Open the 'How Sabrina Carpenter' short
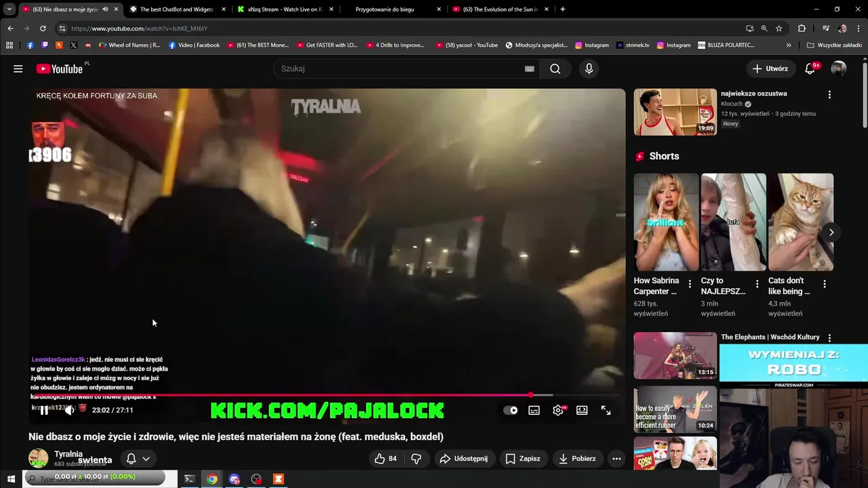The image size is (868, 488). 666,222
